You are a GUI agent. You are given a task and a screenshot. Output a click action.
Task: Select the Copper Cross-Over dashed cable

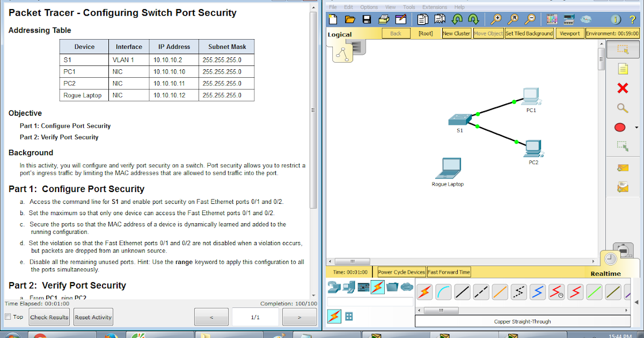point(481,291)
